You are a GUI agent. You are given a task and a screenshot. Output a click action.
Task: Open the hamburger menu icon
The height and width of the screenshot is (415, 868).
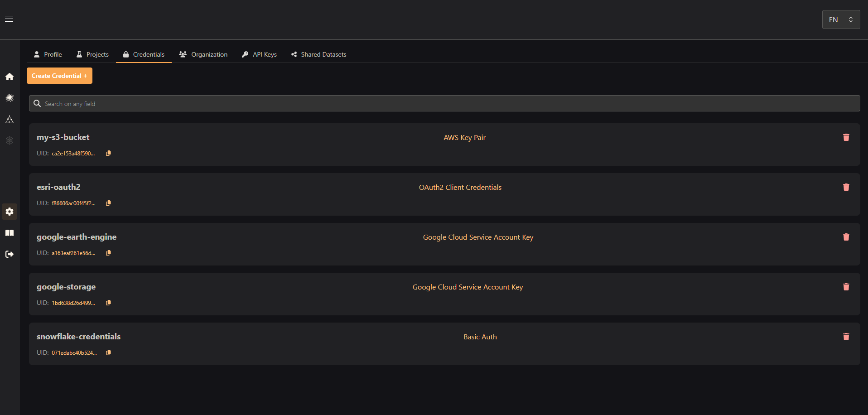pos(9,19)
